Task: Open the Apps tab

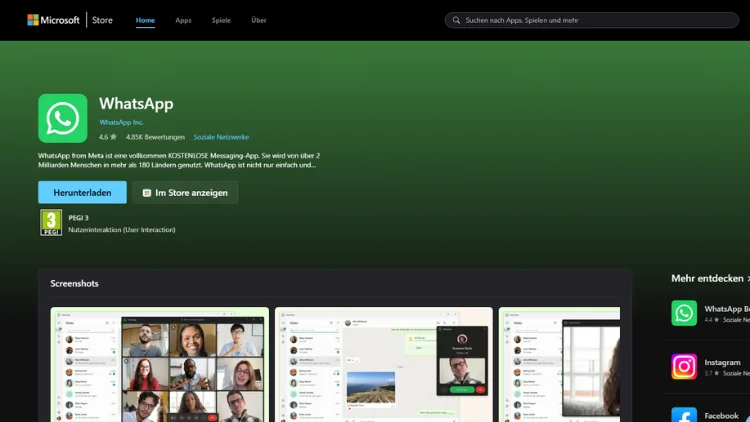Action: point(183,20)
